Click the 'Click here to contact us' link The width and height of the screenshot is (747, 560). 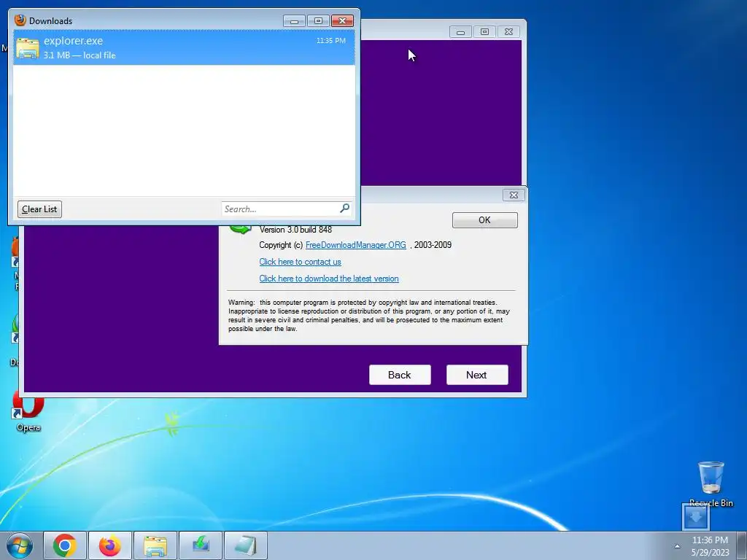coord(300,262)
